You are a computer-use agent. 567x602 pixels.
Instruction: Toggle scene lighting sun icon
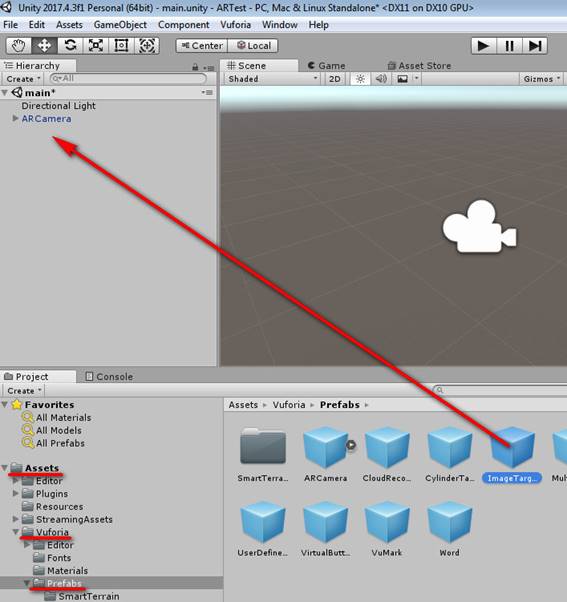click(x=360, y=79)
